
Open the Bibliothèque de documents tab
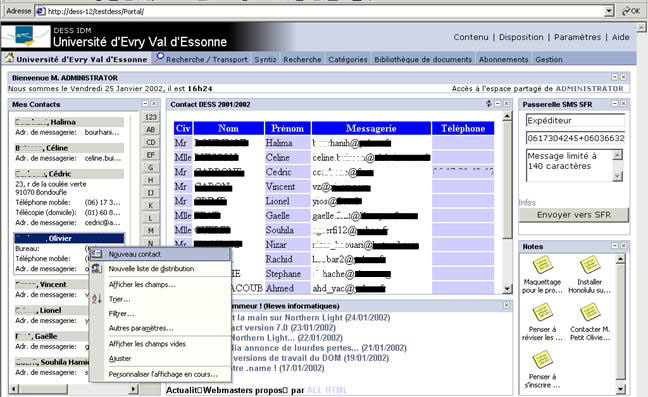[423, 59]
